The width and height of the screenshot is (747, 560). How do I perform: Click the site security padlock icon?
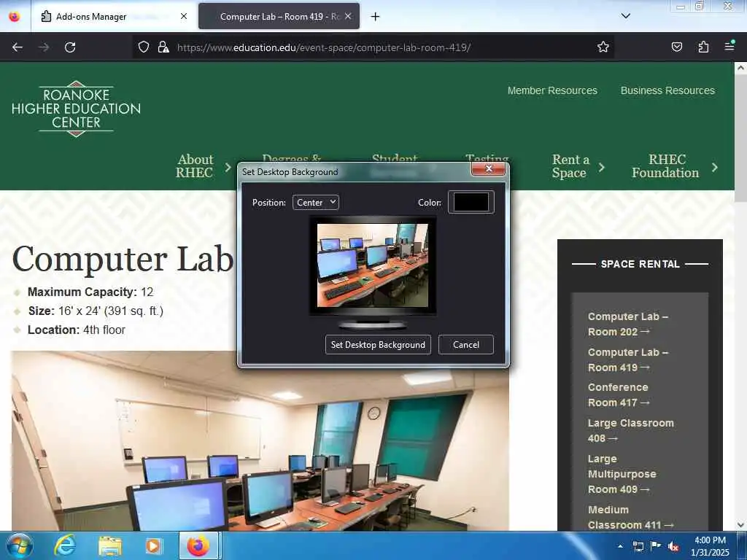(x=163, y=47)
